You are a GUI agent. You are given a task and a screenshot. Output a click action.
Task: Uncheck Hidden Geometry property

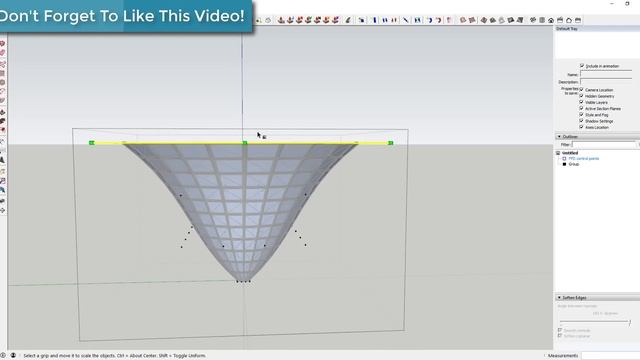tap(581, 96)
